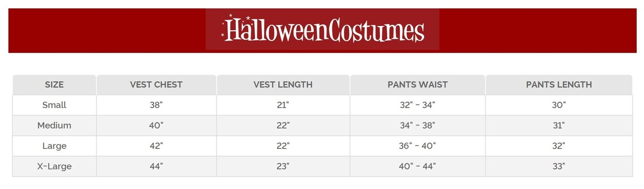The image size is (644, 189).
Task: Click the 23" vest length cell
Action: tap(283, 166)
